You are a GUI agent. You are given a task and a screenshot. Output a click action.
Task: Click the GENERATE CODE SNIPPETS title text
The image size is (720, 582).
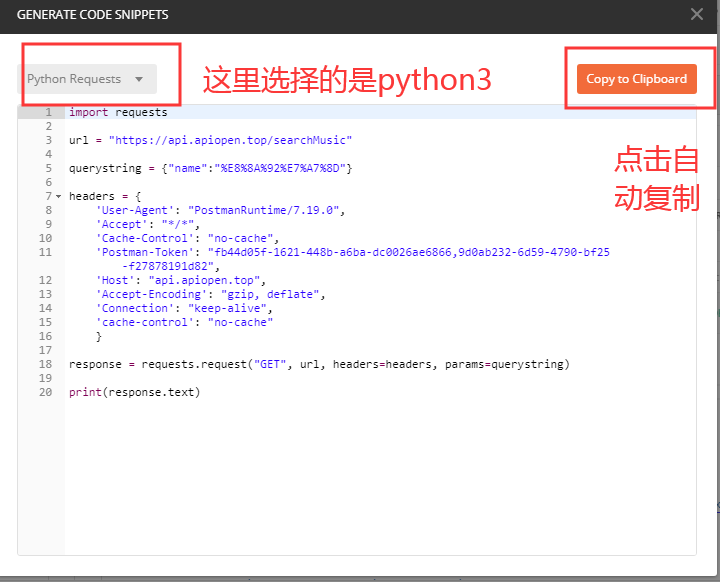pos(93,15)
